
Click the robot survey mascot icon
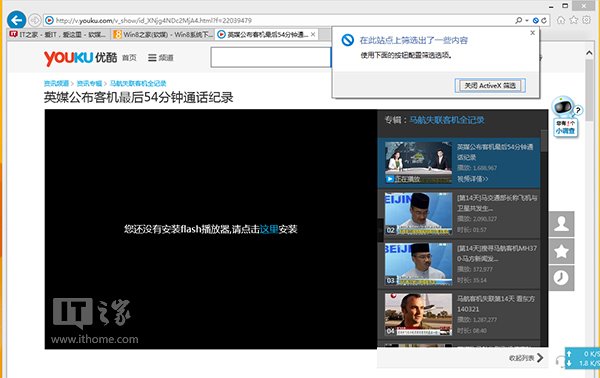[564, 107]
